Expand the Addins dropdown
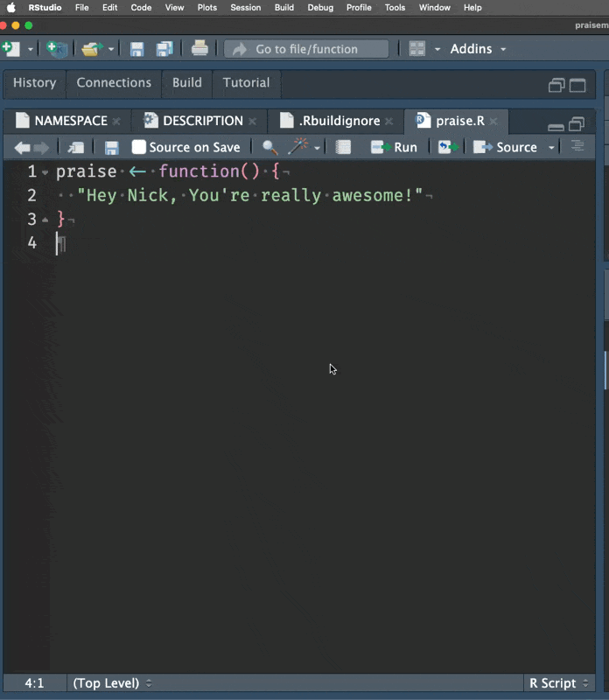This screenshot has height=700, width=609. tap(478, 49)
